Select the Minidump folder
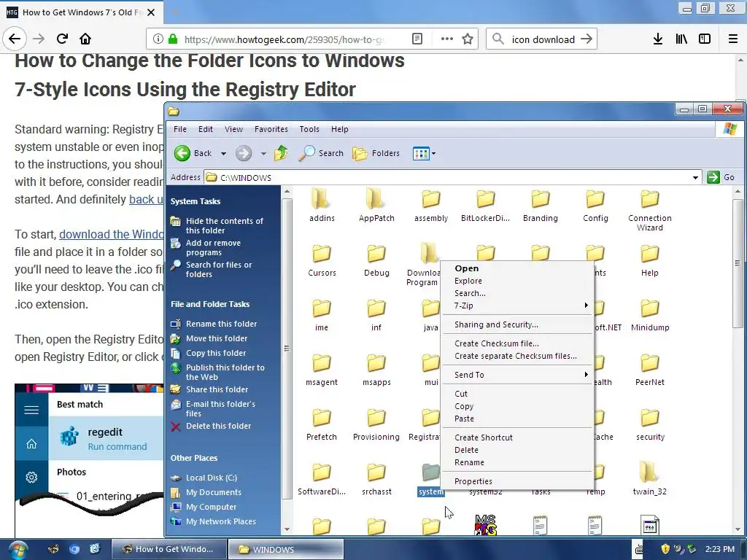 pos(650,315)
